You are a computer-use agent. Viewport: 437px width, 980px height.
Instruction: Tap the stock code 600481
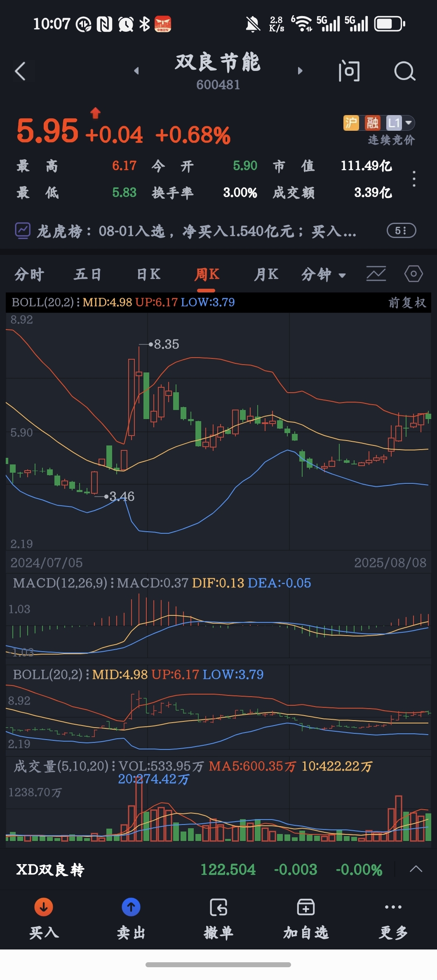click(x=218, y=85)
